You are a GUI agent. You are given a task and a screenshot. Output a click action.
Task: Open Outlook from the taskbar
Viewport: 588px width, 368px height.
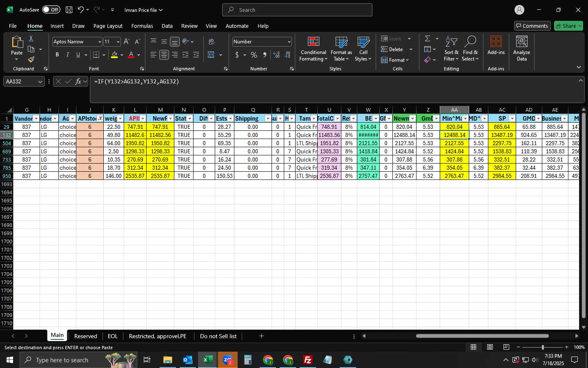(187, 360)
